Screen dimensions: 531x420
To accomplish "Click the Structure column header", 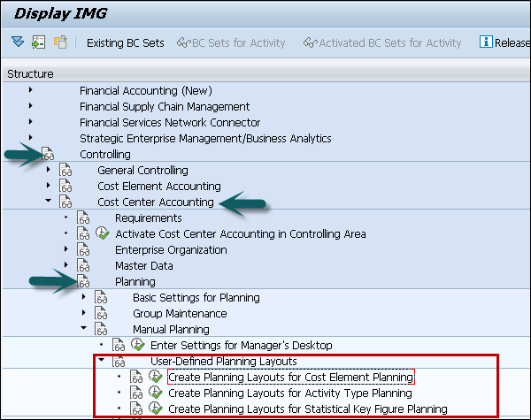I will coord(31,74).
